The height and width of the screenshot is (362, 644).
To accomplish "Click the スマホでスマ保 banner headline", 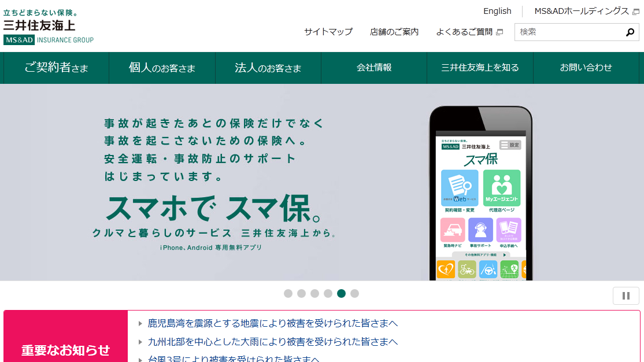I will pos(213,208).
